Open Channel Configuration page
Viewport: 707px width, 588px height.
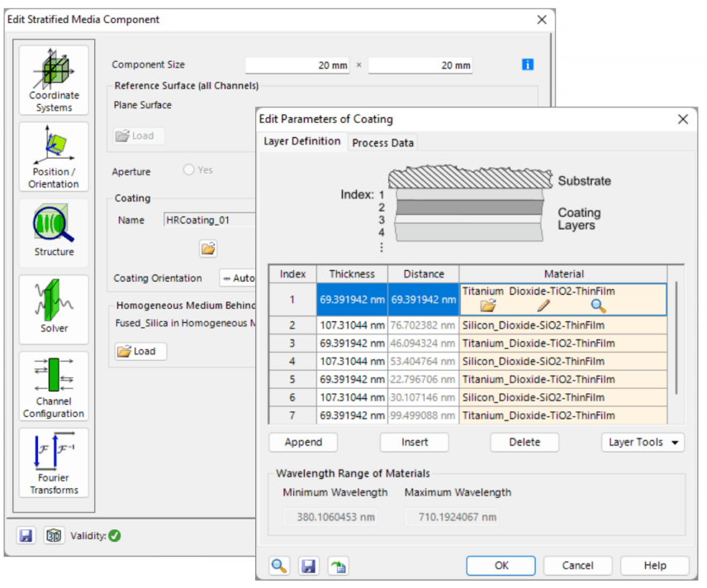54,386
